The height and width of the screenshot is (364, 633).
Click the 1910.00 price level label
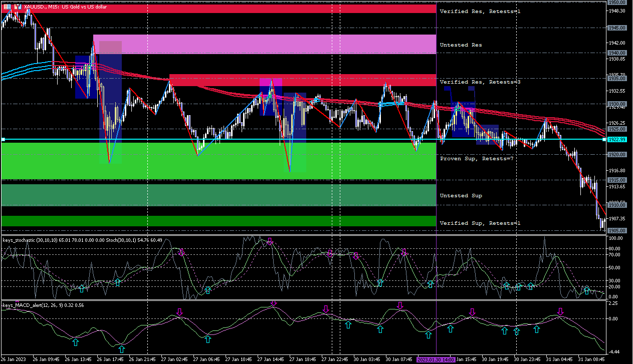(x=617, y=205)
